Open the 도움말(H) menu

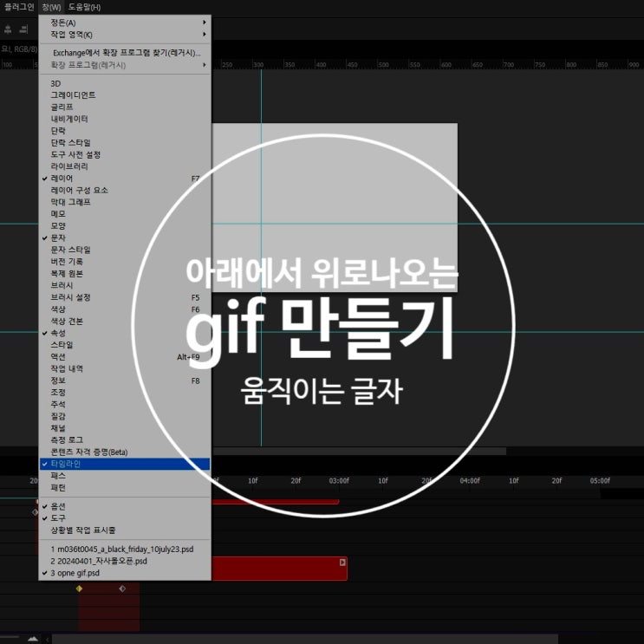click(84, 7)
